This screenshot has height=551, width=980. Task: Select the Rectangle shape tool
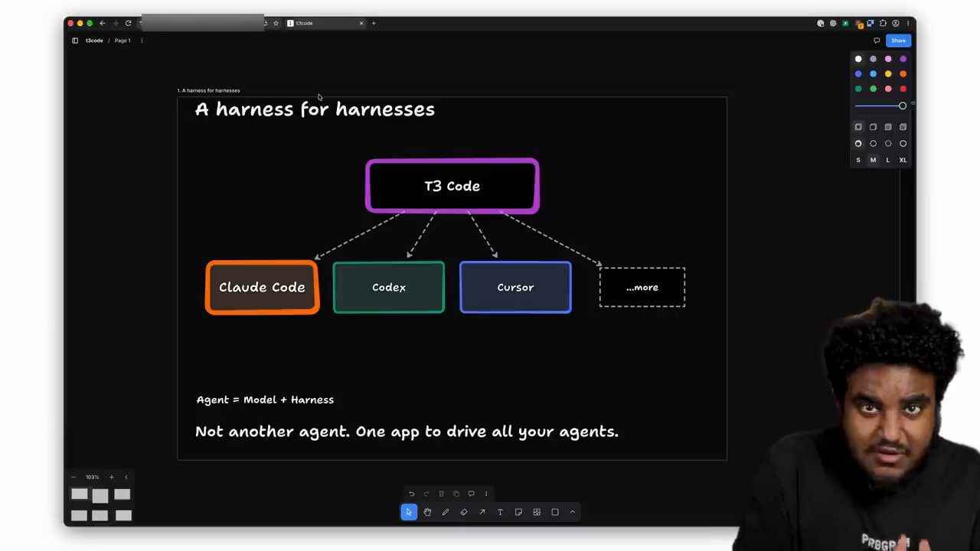555,512
